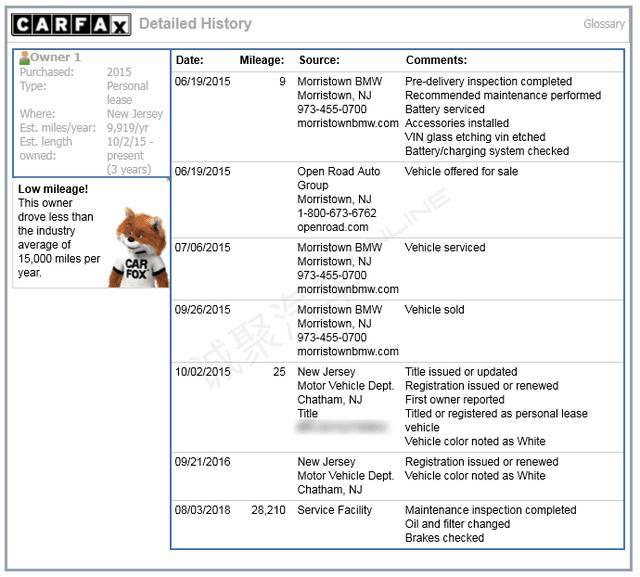640x577 pixels.
Task: Click Battery/charging system checked comment
Action: 487,151
